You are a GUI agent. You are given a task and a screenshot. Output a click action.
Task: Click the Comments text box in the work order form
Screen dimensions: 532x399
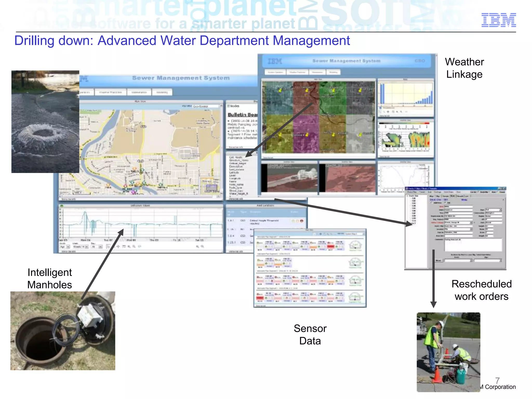tap(473, 245)
